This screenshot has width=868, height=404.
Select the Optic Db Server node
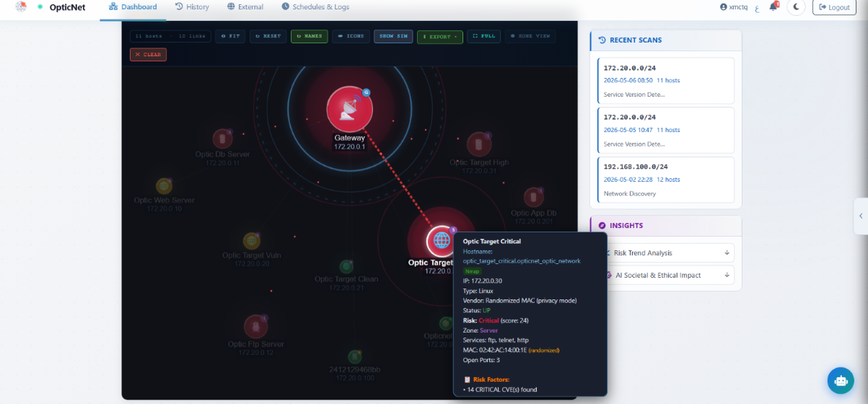click(x=222, y=139)
